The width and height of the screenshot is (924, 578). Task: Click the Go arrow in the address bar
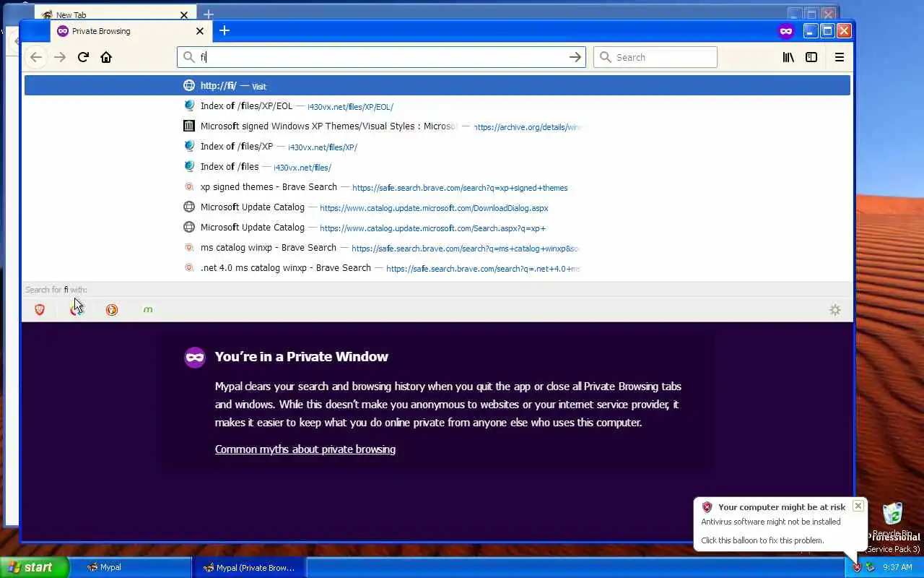pyautogui.click(x=575, y=57)
